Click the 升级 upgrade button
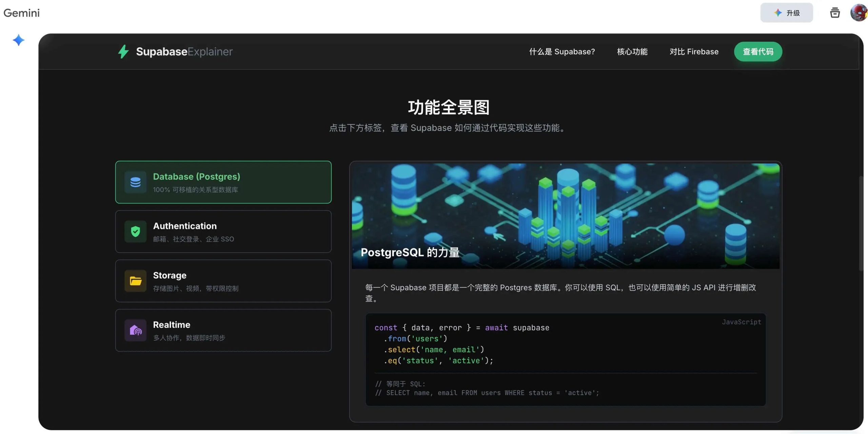This screenshot has width=868, height=434. point(787,13)
